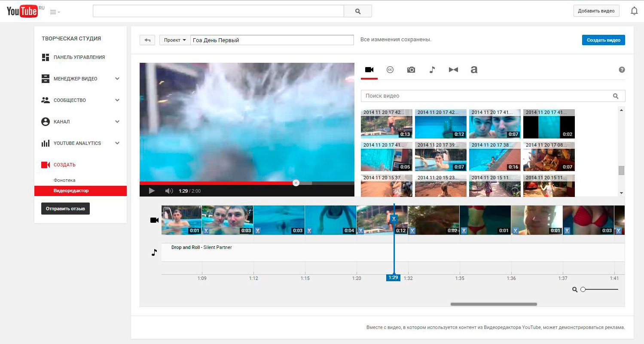Select the timeline clip lasting 0:02
644x344 pixels.
(x=434, y=220)
